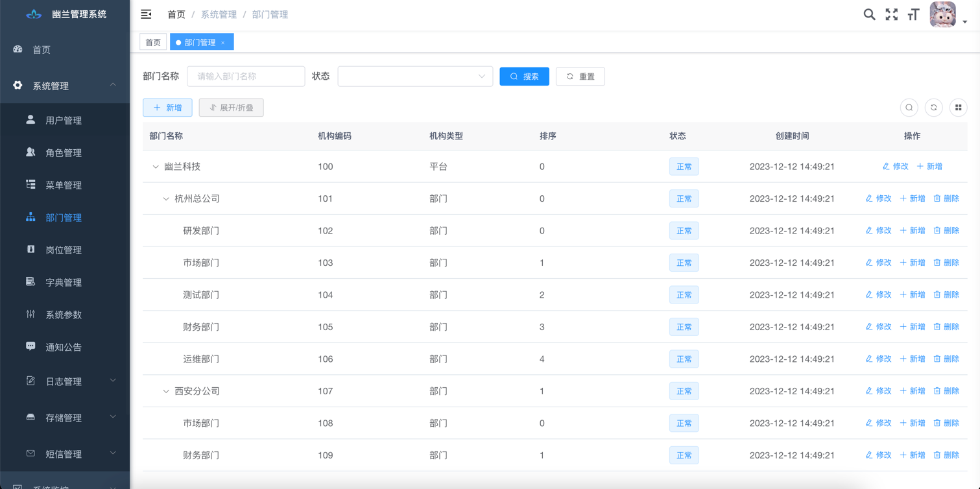Click the top 新增 toolbar button

tap(167, 108)
